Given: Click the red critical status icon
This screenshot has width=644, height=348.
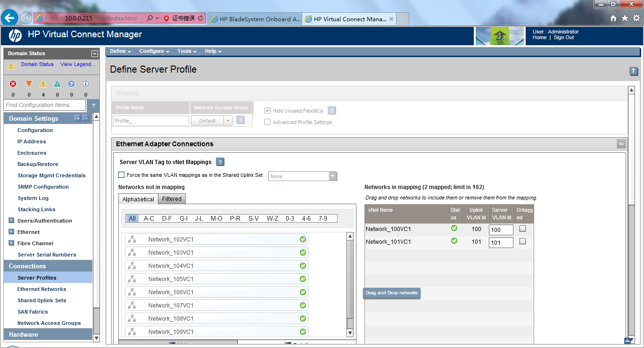Looking at the screenshot, I should [x=13, y=84].
